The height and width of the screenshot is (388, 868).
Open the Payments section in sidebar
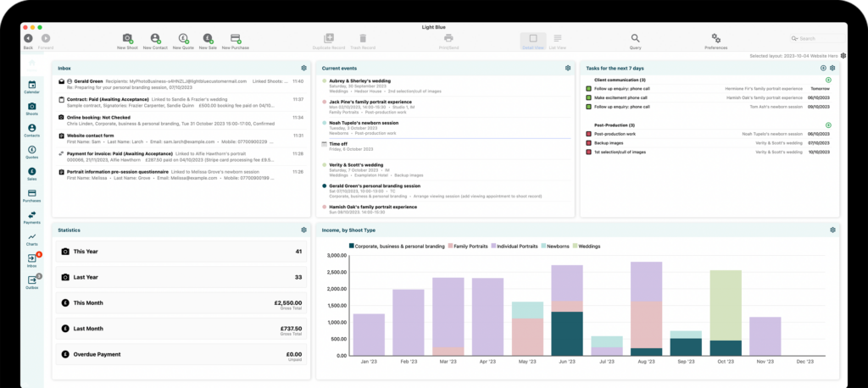(31, 216)
